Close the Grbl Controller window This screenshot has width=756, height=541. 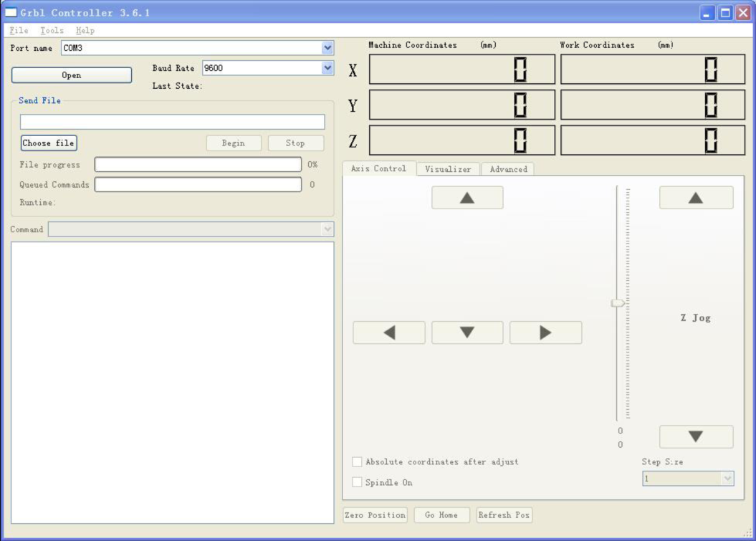(743, 13)
